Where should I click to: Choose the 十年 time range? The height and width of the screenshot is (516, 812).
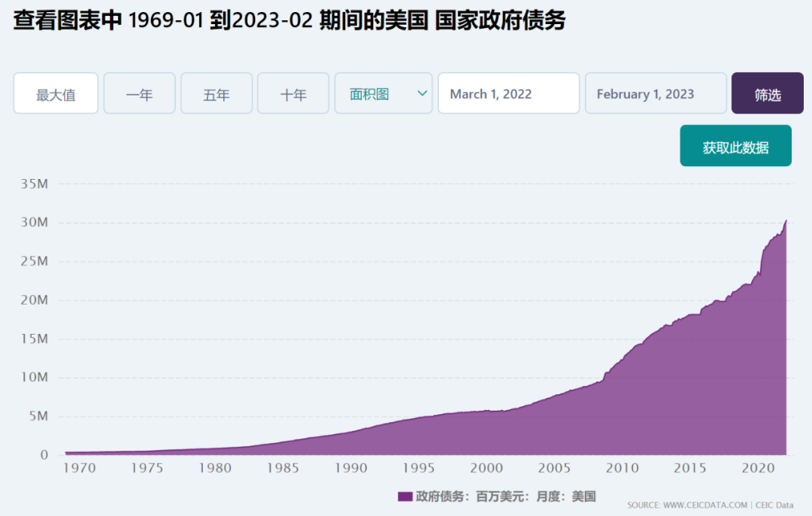(292, 93)
